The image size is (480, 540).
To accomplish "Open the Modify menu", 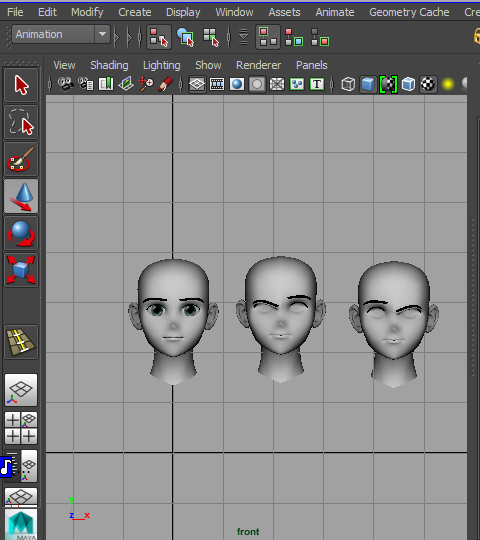I will 87,12.
